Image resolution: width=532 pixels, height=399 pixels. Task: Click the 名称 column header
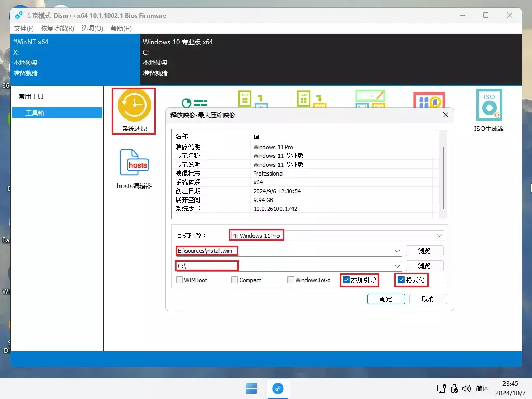(x=211, y=136)
